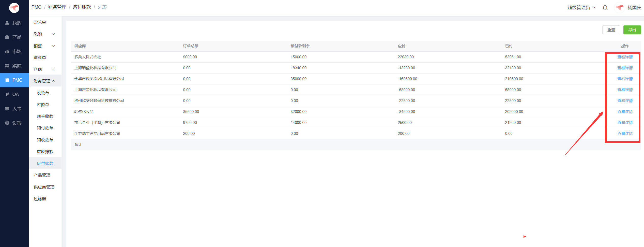Click the 重置 button
Image resolution: width=644 pixels, height=247 pixels.
coord(611,30)
